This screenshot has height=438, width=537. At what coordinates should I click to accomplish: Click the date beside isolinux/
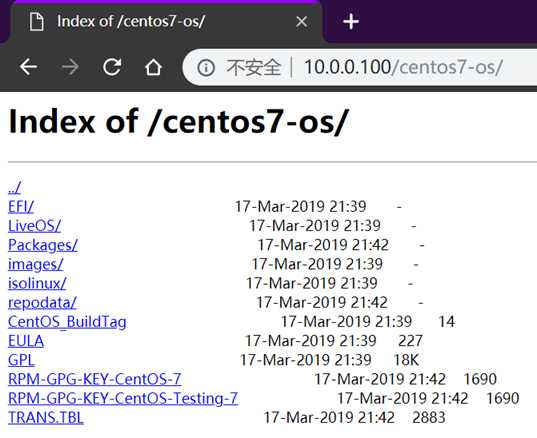pos(312,283)
